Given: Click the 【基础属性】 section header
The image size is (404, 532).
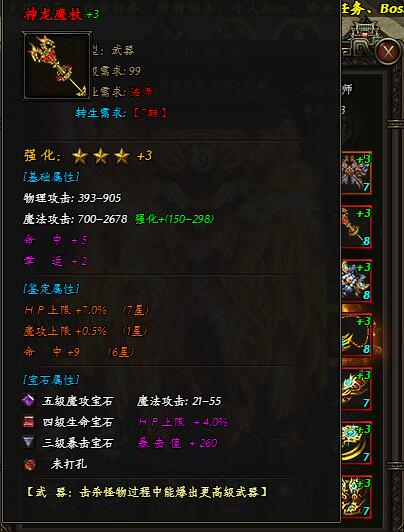Looking at the screenshot, I should coord(51,177).
